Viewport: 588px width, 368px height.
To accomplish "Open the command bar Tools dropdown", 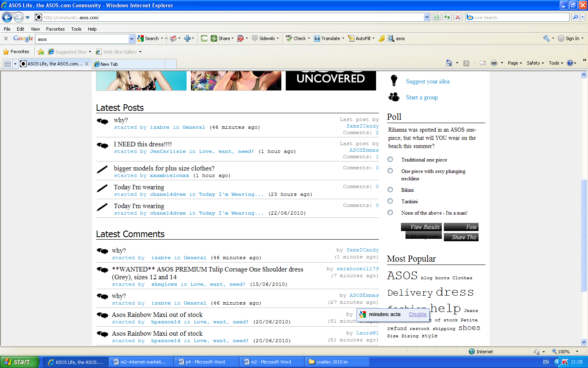I will click(x=556, y=63).
